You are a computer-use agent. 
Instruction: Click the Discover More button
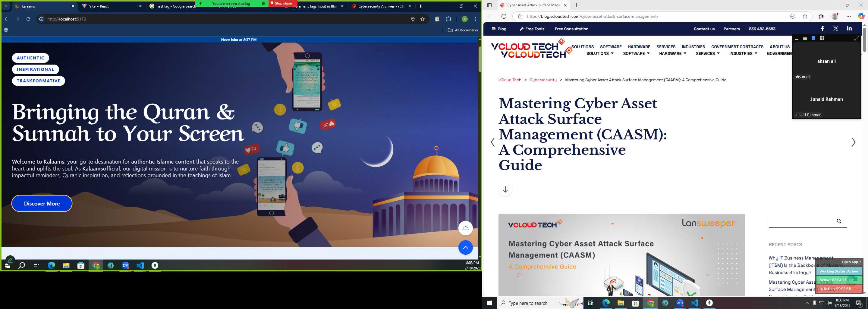(42, 203)
